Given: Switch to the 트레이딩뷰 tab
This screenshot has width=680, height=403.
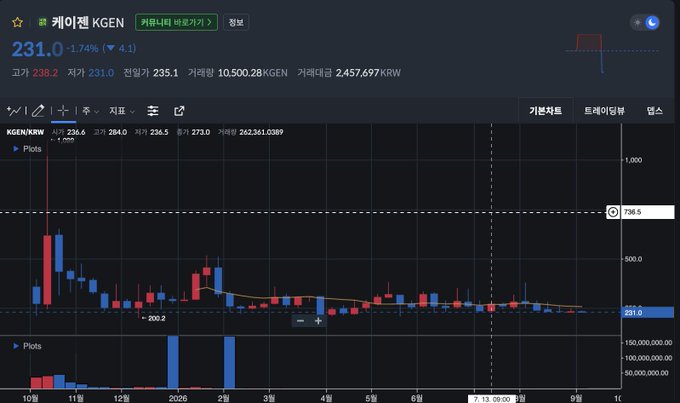Looking at the screenshot, I should pyautogui.click(x=604, y=111).
